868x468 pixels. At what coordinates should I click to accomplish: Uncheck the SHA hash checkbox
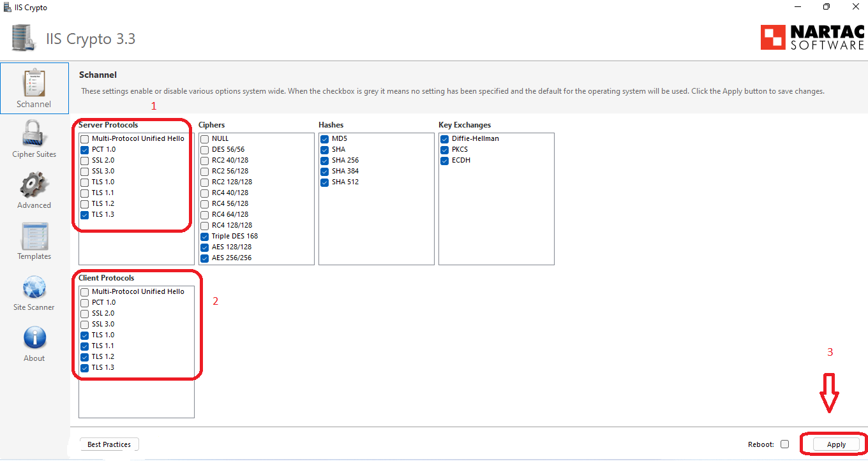[325, 149]
